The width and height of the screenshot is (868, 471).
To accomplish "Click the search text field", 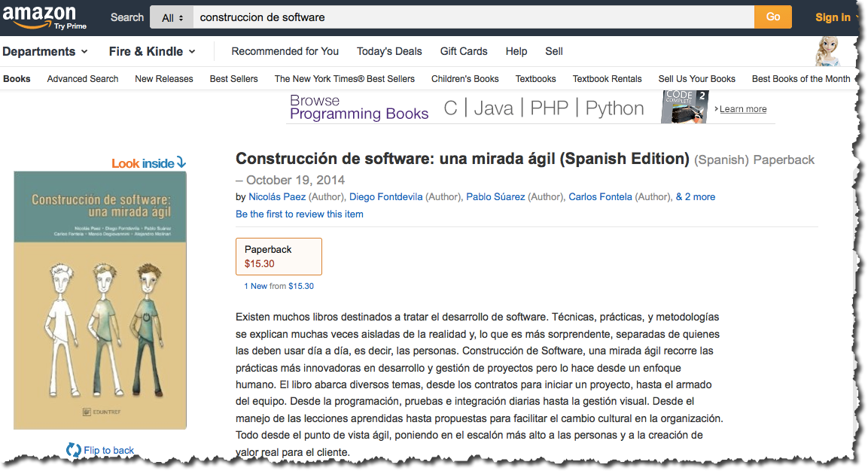I will coord(473,17).
